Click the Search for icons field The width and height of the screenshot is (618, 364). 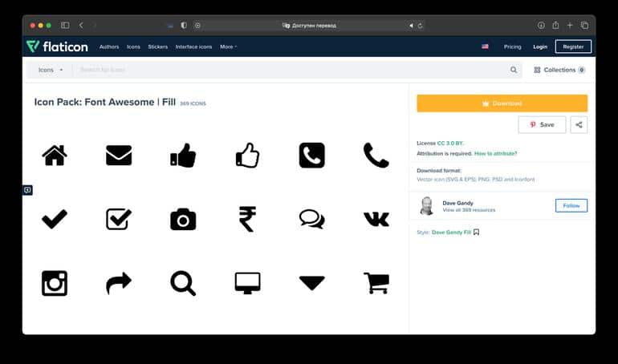(289, 70)
